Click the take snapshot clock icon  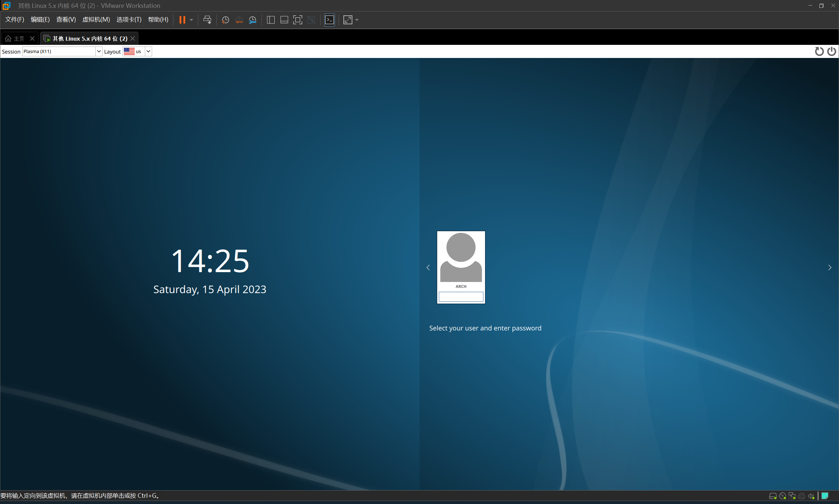(225, 20)
